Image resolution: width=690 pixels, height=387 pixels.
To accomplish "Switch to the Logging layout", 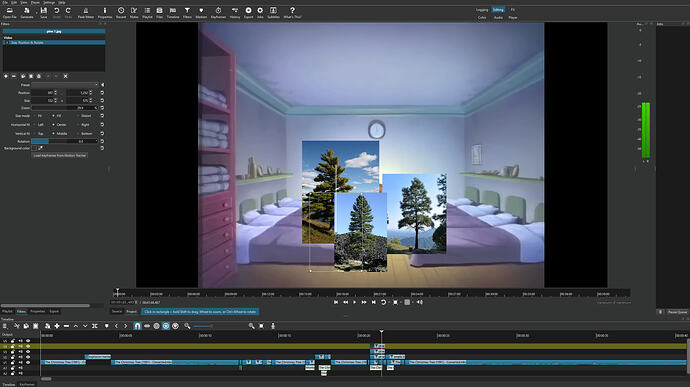I will coord(482,10).
